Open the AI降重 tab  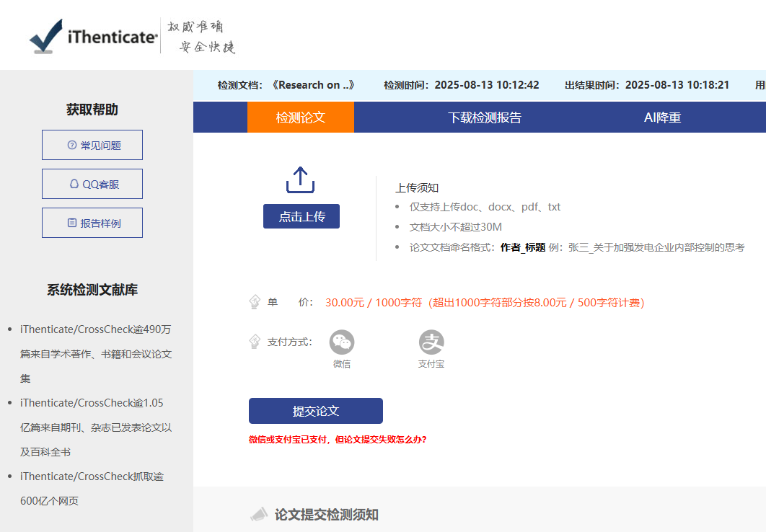(x=662, y=117)
